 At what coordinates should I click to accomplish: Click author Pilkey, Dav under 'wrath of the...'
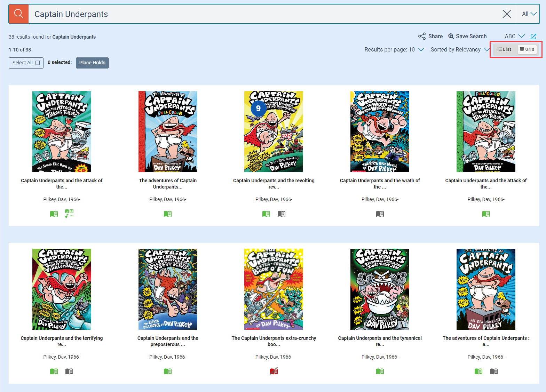(380, 199)
